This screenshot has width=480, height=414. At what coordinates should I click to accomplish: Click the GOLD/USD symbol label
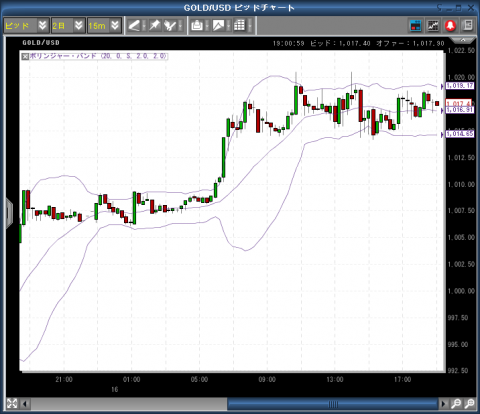tap(41, 43)
